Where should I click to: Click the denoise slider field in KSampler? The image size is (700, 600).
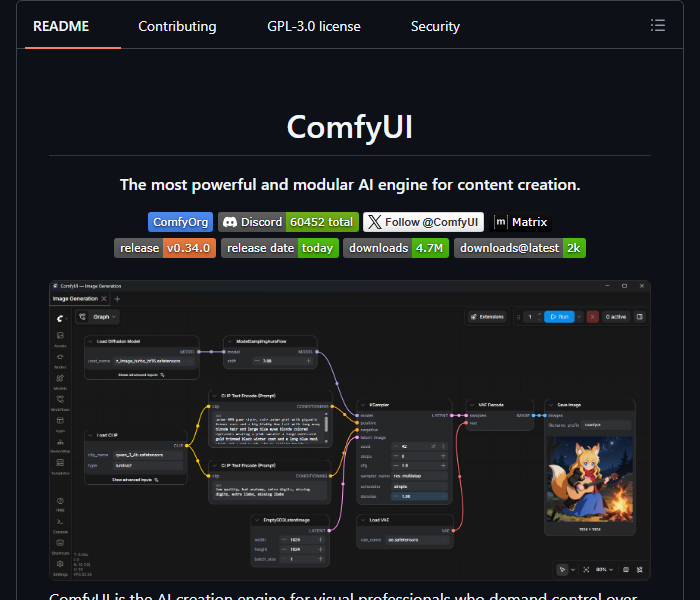(x=419, y=496)
